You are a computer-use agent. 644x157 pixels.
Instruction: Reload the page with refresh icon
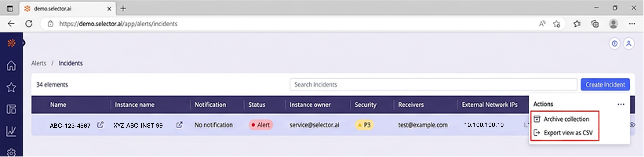coord(29,24)
